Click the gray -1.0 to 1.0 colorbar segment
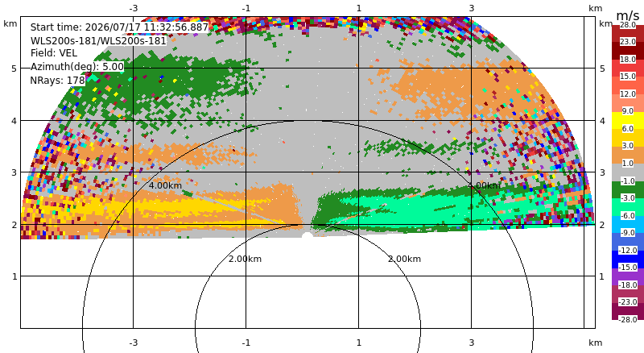Image resolution: width=644 pixels, height=353 pixels. pos(628,172)
